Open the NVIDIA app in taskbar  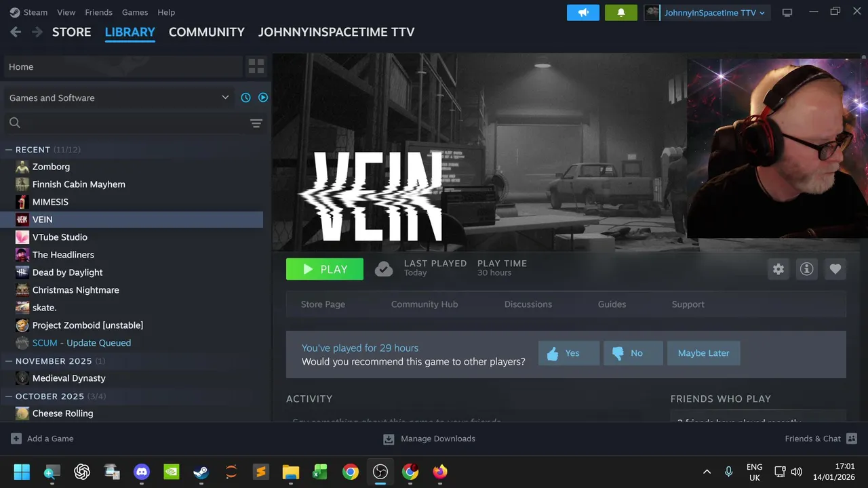point(172,472)
